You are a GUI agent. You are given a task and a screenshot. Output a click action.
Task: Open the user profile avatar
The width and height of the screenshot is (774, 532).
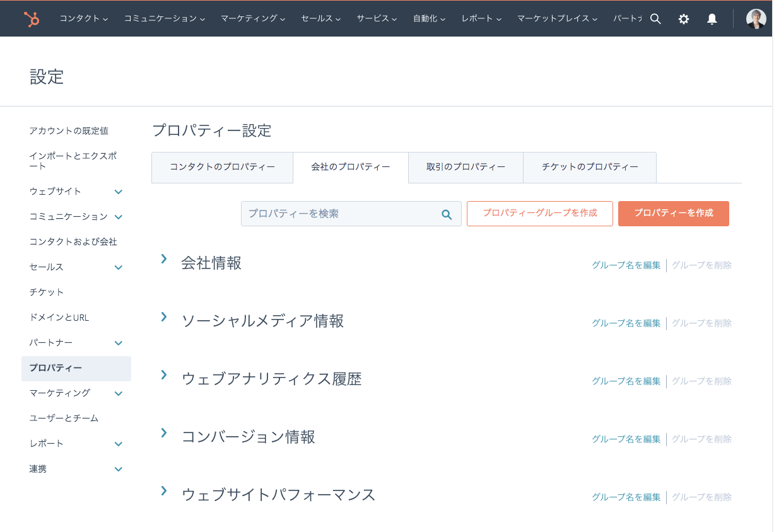(755, 18)
